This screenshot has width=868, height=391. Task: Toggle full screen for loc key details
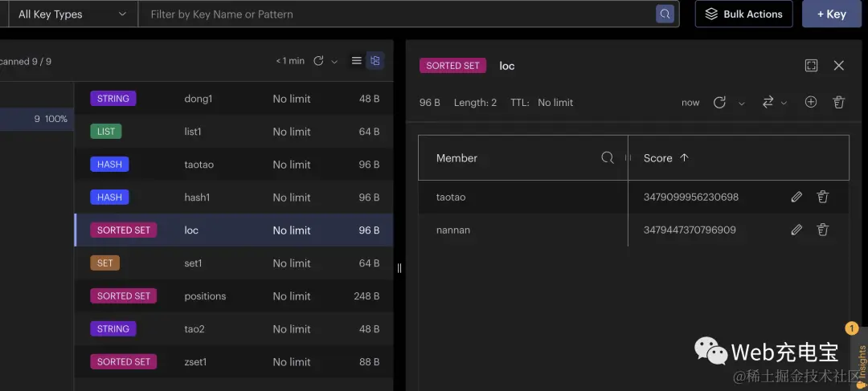point(811,66)
